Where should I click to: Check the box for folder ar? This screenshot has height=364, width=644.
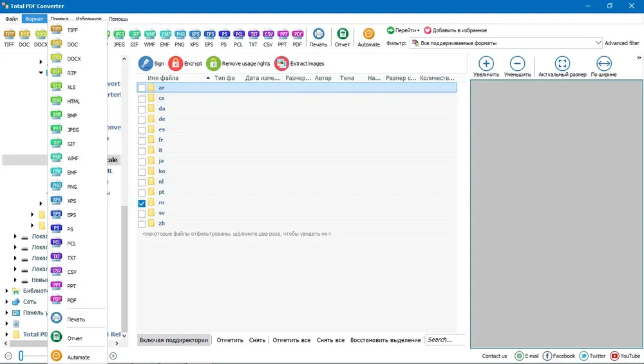(142, 88)
